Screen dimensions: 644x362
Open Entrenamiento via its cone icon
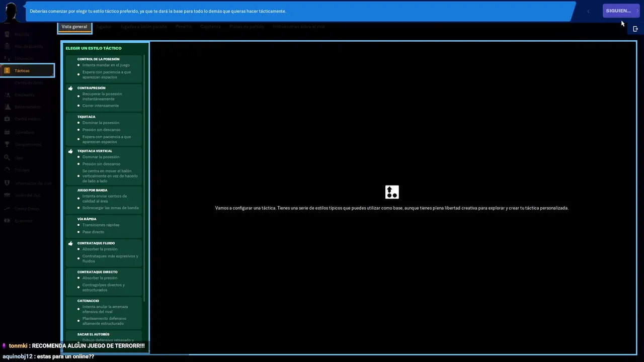(7, 107)
